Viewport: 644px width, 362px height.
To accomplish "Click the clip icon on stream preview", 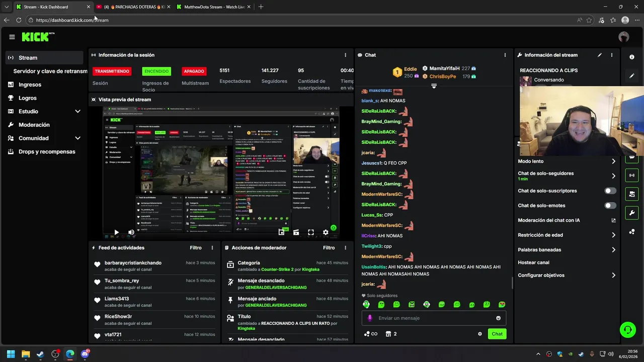I will pos(296,232).
